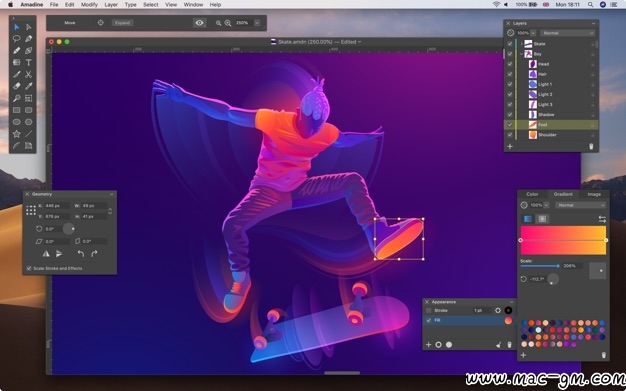Select the Scissors tool
The height and width of the screenshot is (391, 626).
[x=28, y=74]
